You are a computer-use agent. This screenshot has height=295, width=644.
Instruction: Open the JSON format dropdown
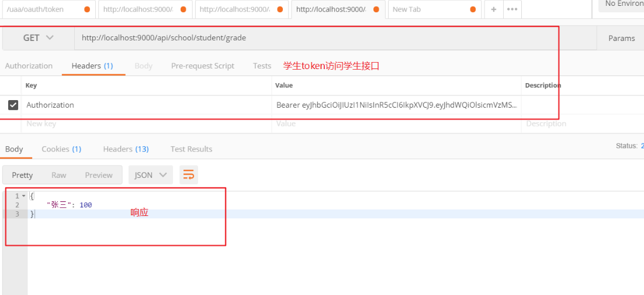point(151,175)
